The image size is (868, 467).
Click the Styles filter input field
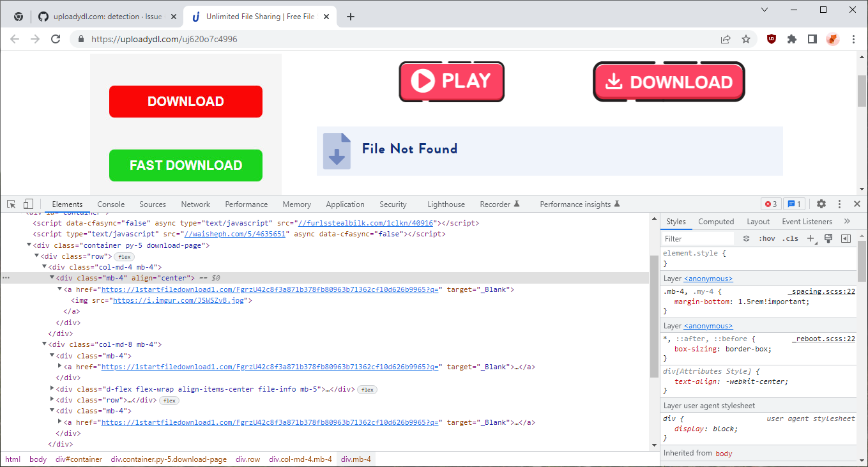pyautogui.click(x=696, y=238)
